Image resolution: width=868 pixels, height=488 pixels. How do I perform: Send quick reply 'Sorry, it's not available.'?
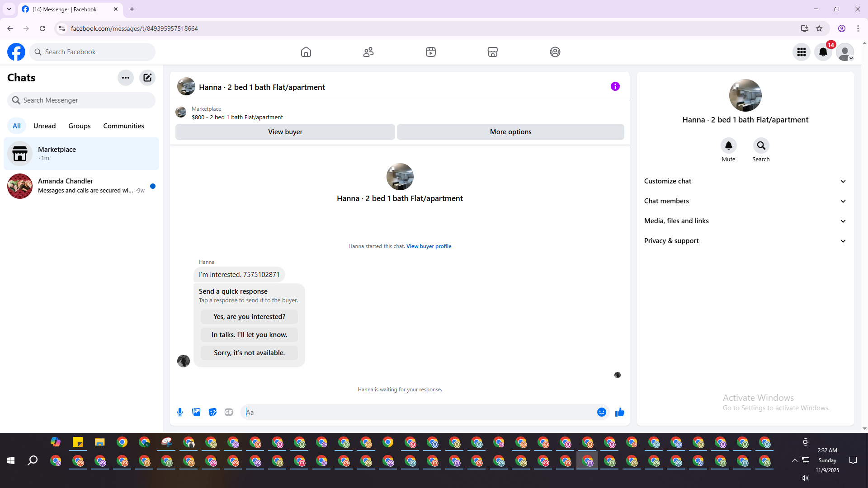coord(249,353)
